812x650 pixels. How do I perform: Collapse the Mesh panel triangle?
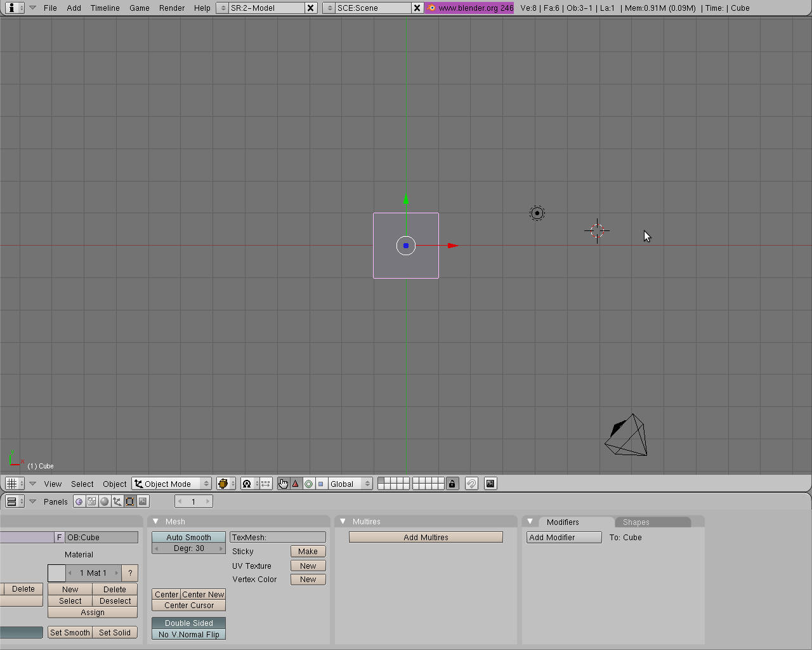[x=155, y=521]
